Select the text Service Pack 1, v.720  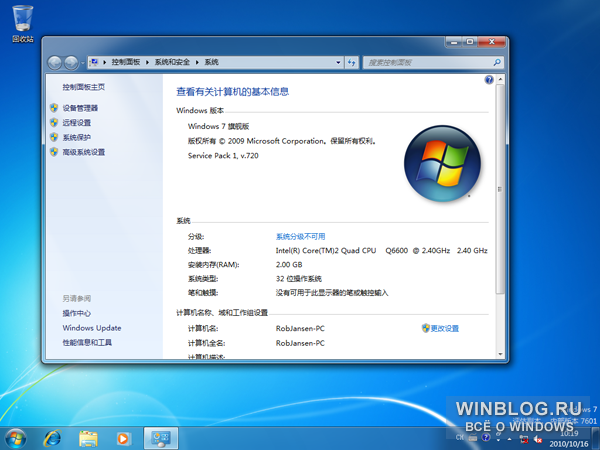click(x=223, y=156)
